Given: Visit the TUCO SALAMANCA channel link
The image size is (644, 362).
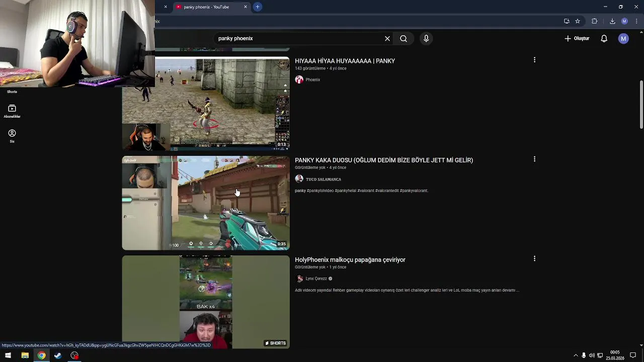Looking at the screenshot, I should pyautogui.click(x=324, y=179).
